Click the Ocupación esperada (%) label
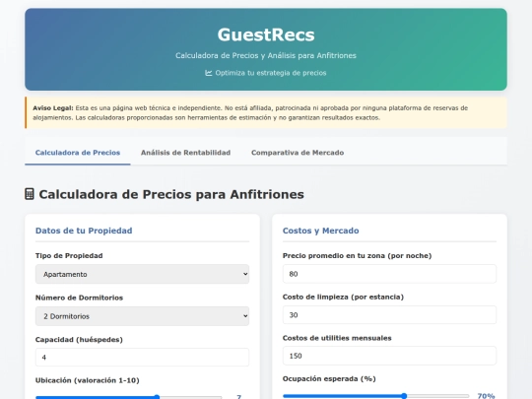This screenshot has height=399, width=532. [x=329, y=378]
